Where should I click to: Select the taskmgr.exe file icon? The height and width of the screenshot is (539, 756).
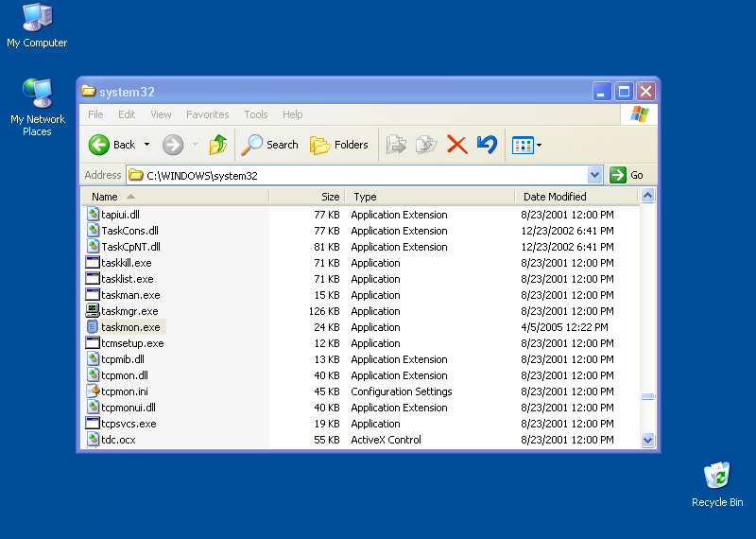(x=93, y=310)
